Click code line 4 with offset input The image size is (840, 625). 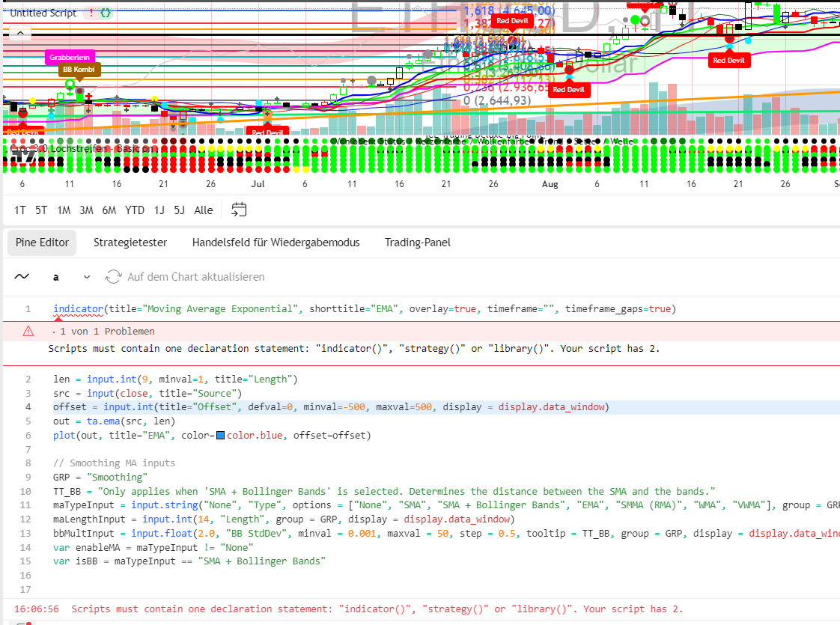pyautogui.click(x=329, y=407)
